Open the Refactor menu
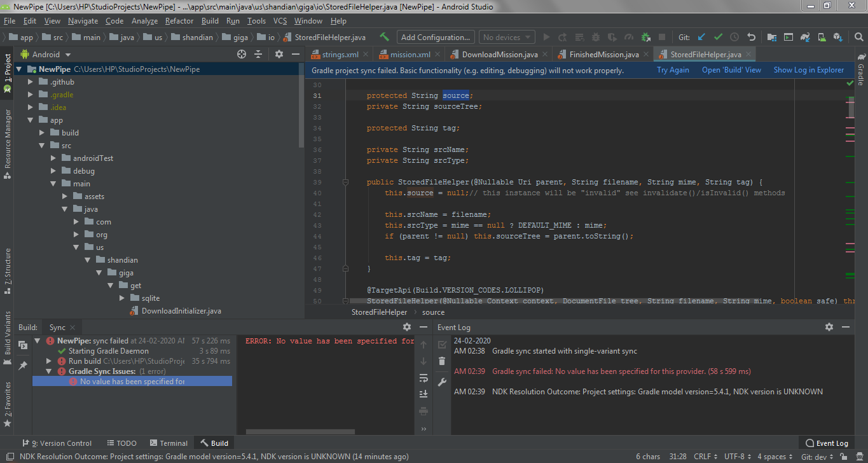 point(179,20)
